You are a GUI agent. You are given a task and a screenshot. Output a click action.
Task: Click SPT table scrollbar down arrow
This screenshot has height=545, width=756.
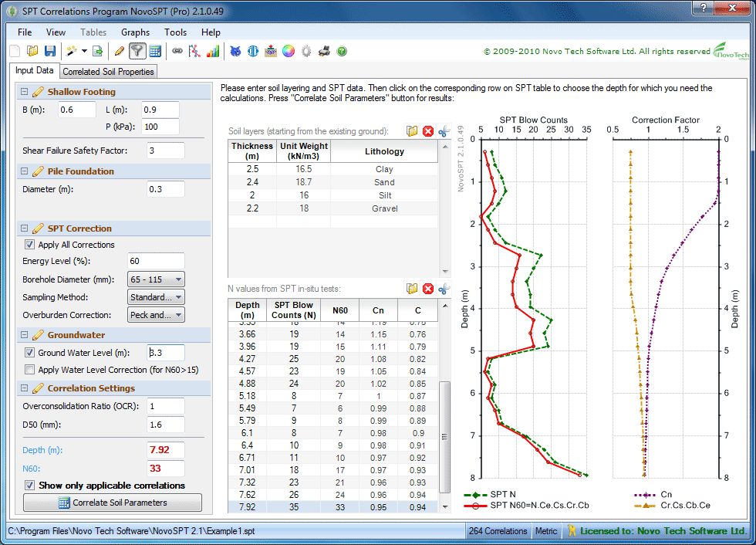click(444, 506)
